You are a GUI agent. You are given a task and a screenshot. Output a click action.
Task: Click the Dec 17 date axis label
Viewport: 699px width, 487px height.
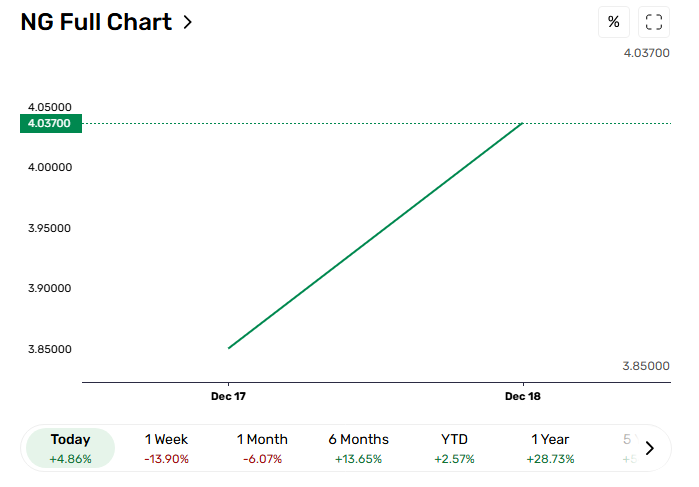pyautogui.click(x=228, y=397)
